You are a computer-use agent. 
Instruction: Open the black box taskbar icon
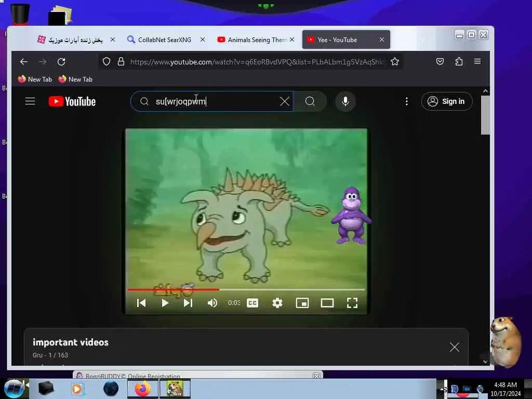(46, 389)
